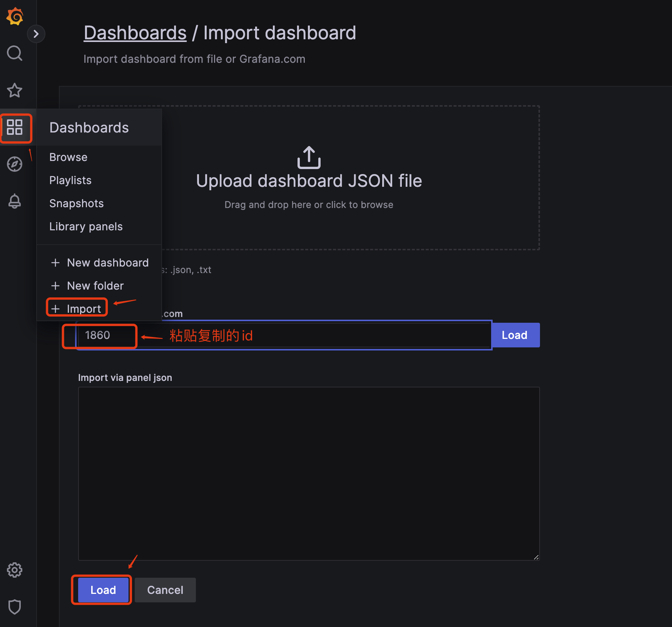Open Configuration gear icon
Image resolution: width=672 pixels, height=627 pixels.
pyautogui.click(x=15, y=570)
